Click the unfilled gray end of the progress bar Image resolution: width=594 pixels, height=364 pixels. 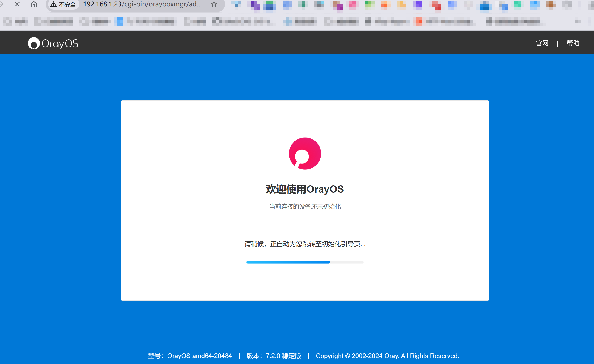347,262
